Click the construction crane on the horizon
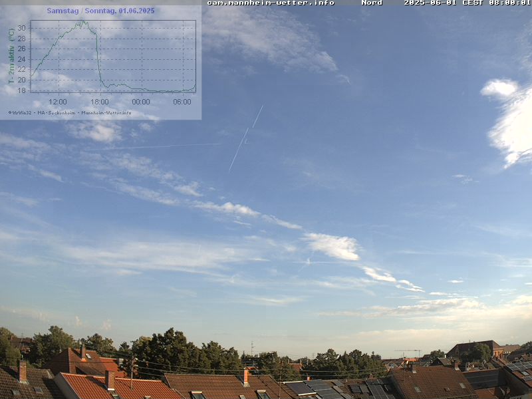This screenshot has height=399, width=532. (408, 352)
